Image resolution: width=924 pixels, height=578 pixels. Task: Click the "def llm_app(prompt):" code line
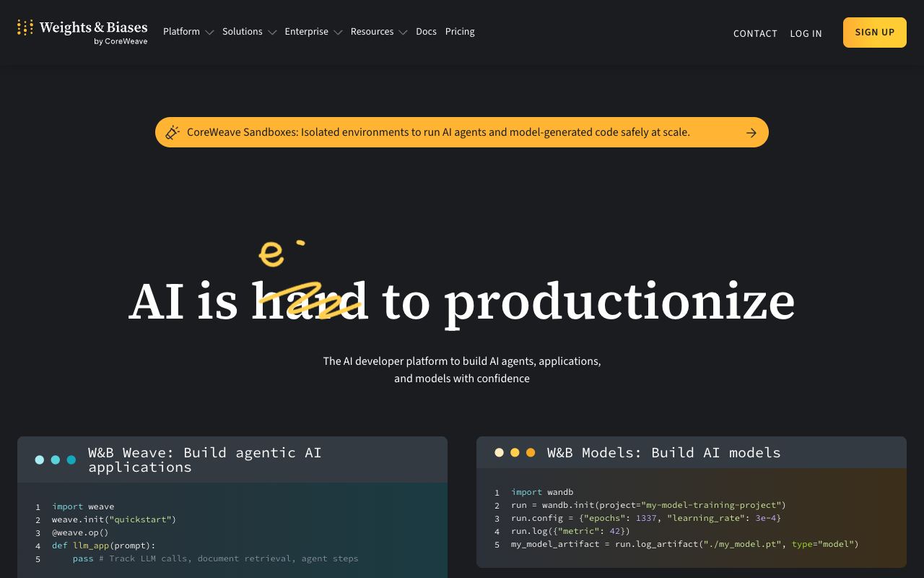pyautogui.click(x=104, y=545)
